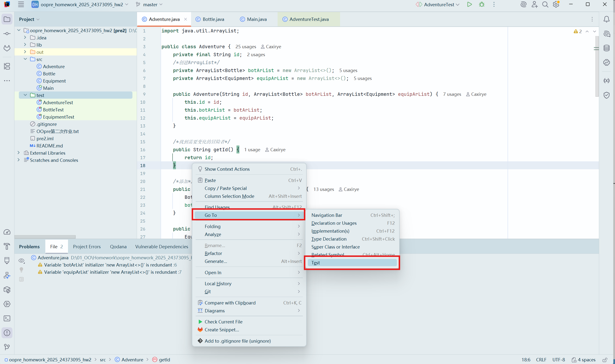Open the master branch dropdown

click(x=150, y=4)
